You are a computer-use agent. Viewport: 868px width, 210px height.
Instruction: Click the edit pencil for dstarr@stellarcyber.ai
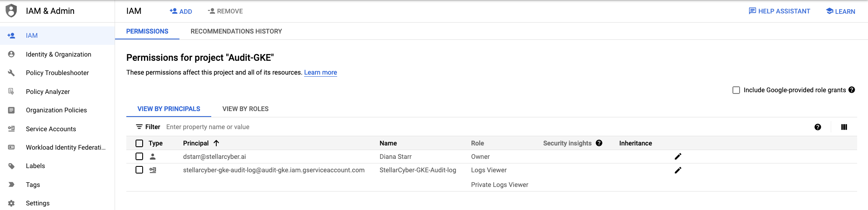tap(678, 156)
